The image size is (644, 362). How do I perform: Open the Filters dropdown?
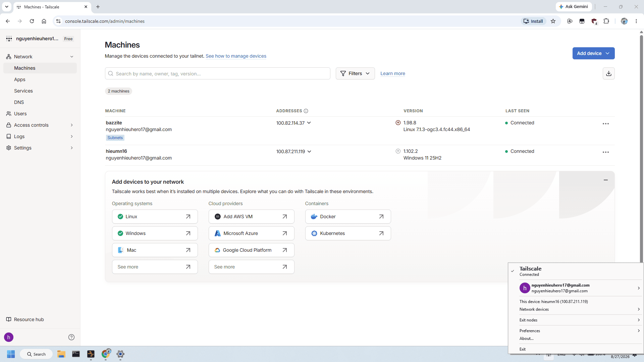coord(355,73)
